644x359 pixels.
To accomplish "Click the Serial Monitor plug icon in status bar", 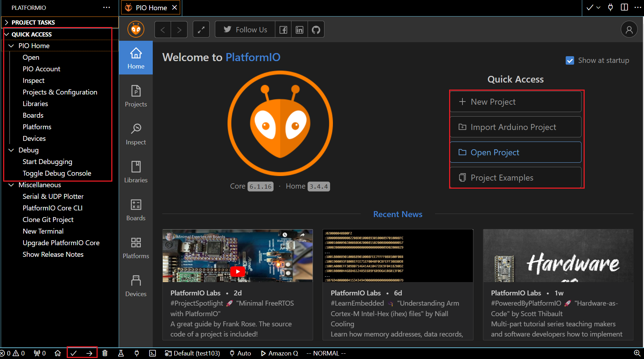I will point(137,353).
